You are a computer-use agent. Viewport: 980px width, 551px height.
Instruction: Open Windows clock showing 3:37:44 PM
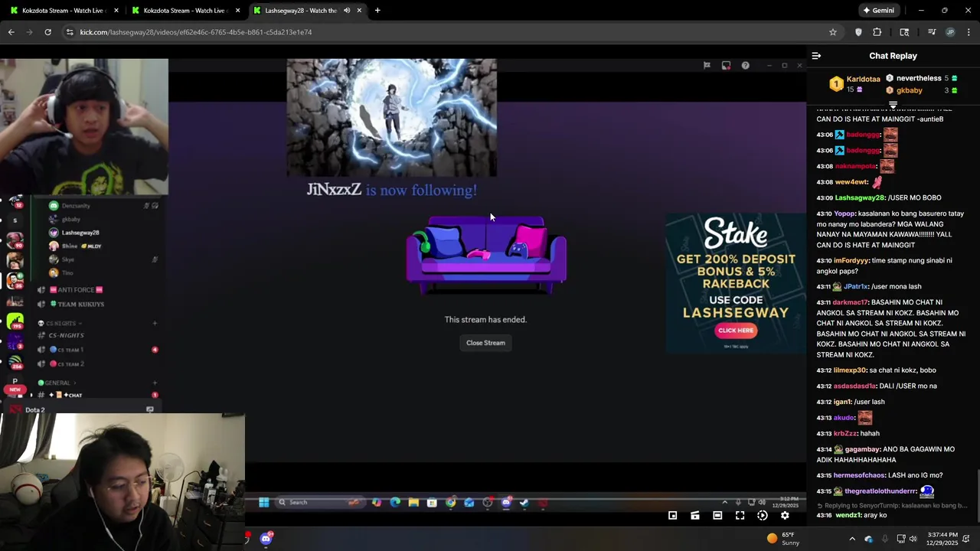(x=941, y=539)
